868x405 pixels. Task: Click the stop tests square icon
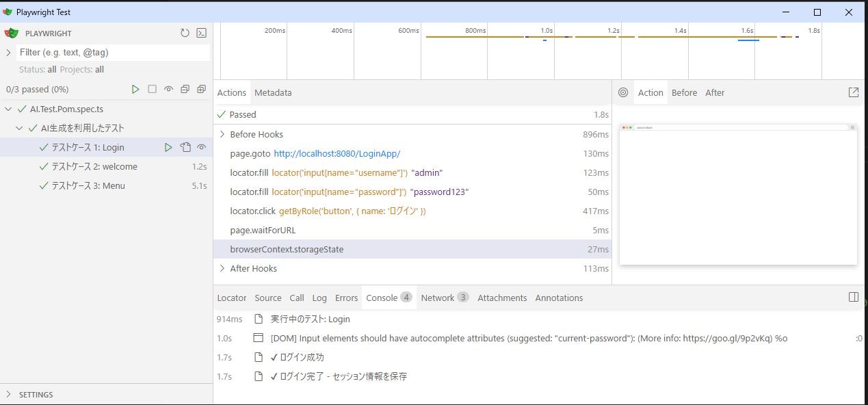152,89
